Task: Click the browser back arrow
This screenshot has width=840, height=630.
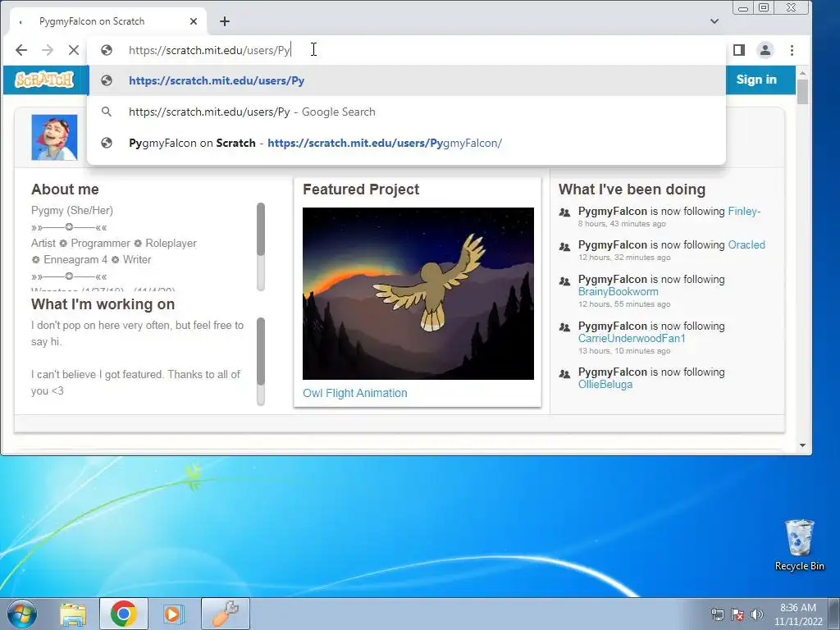Action: 21,50
